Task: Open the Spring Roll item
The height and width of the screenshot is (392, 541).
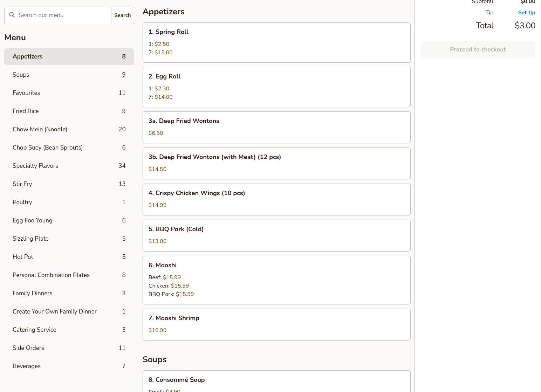Action: pos(276,42)
